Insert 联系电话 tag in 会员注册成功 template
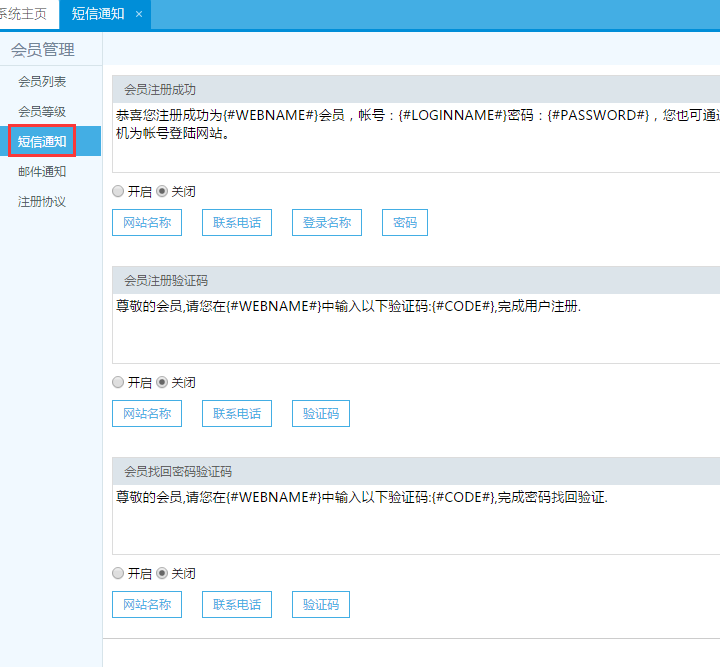The image size is (720, 667). coord(237,223)
